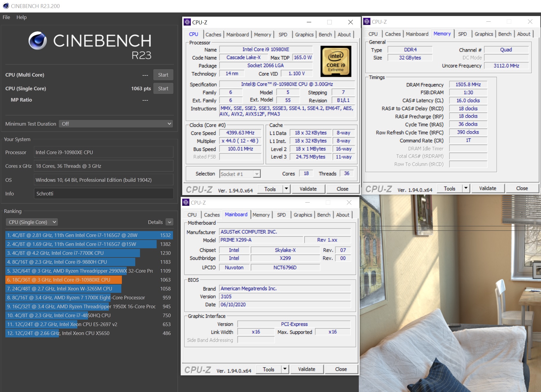Select ranking row Xeon CPU X5650

(89, 333)
